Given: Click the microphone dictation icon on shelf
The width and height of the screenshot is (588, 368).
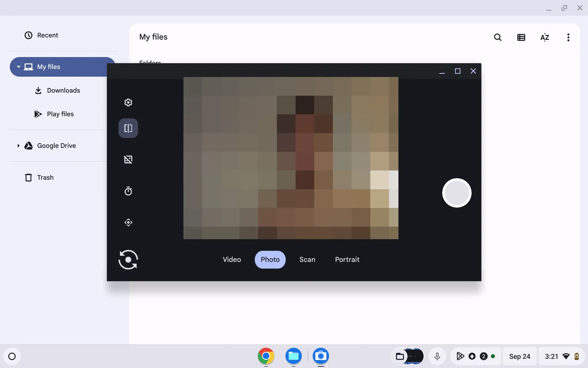Looking at the screenshot, I should [x=437, y=356].
